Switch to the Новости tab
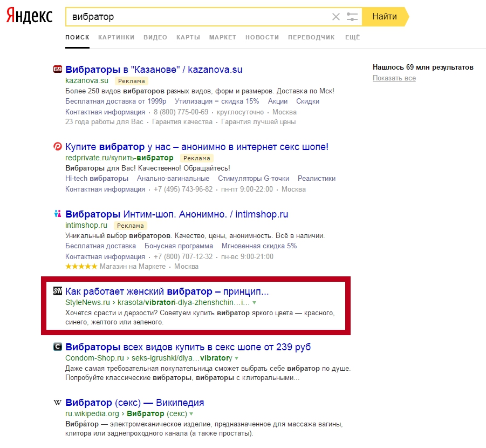The image size is (486, 448). 262,37
